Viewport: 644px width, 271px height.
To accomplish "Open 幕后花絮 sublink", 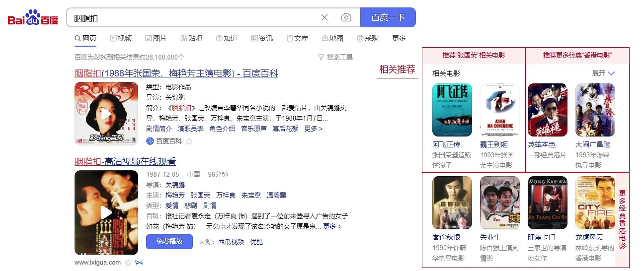I will [x=286, y=129].
